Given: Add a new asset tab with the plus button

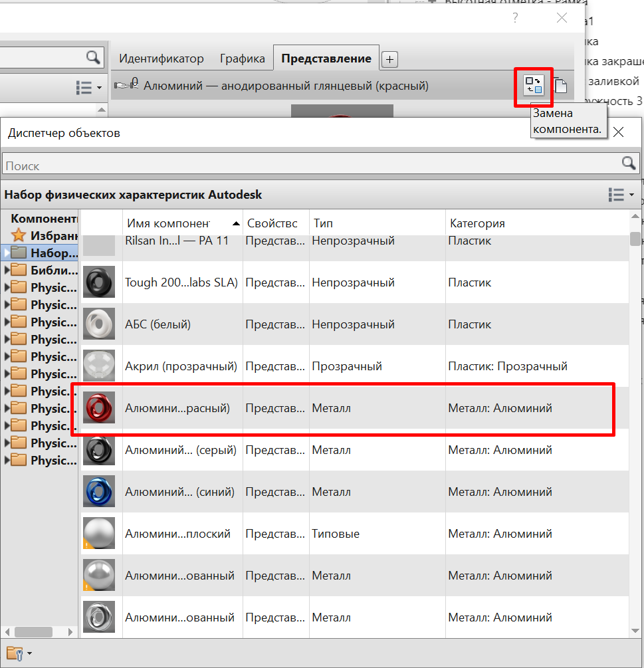Looking at the screenshot, I should coord(389,59).
